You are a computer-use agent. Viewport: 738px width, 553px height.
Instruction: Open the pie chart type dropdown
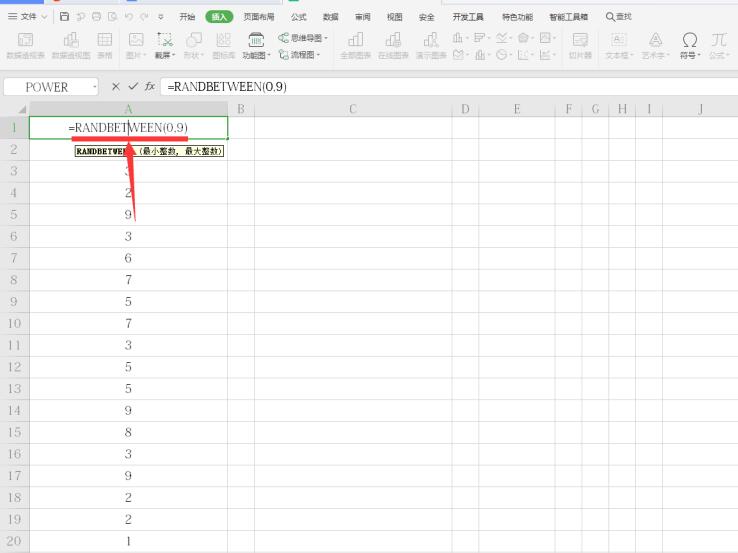(x=505, y=55)
